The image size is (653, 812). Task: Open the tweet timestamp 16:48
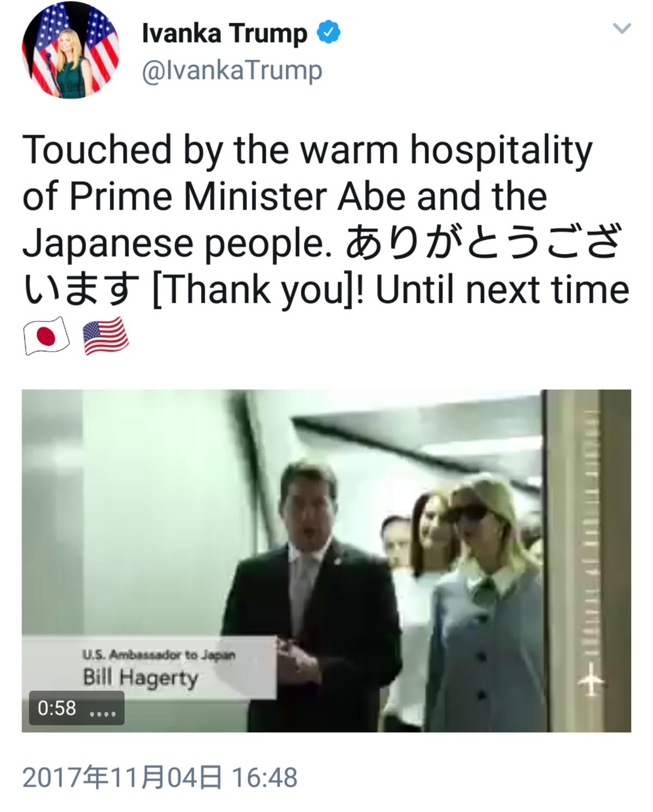264,777
